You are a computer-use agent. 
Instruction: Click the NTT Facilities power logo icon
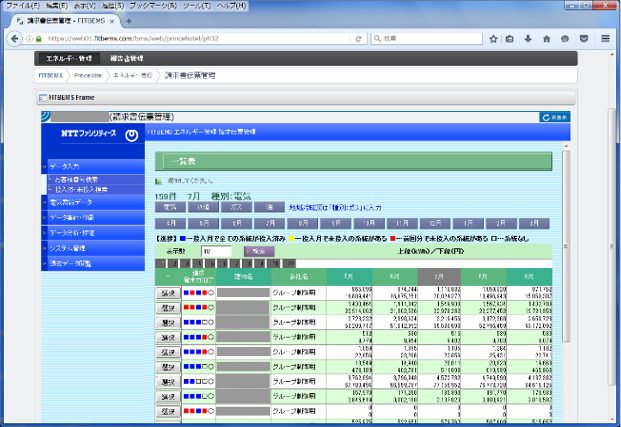click(132, 133)
